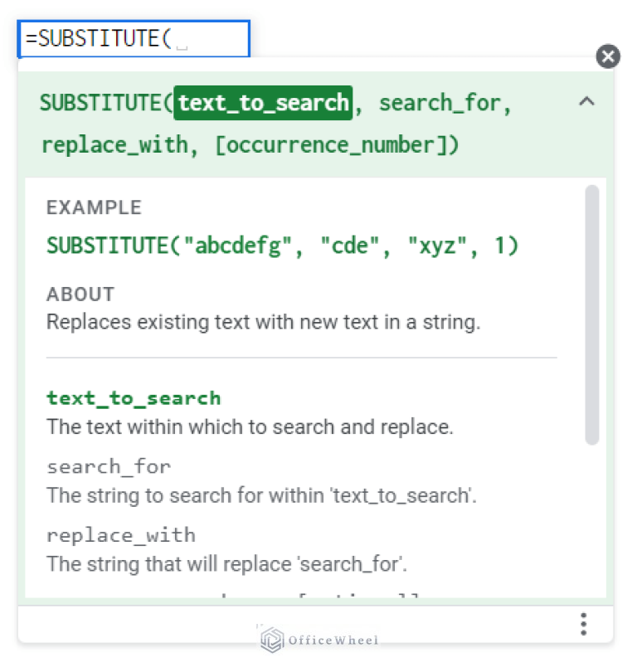Click 'The string to search for within' description

click(261, 495)
